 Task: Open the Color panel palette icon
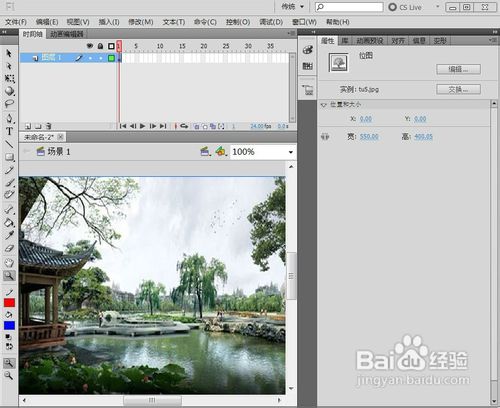[307, 50]
